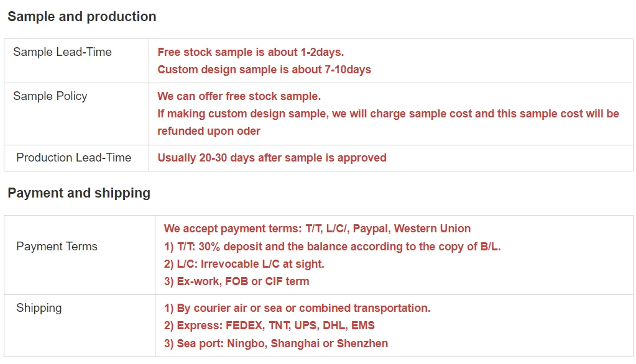
Task: Click the "Irrevocable L/C at sight" line
Action: tap(244, 264)
